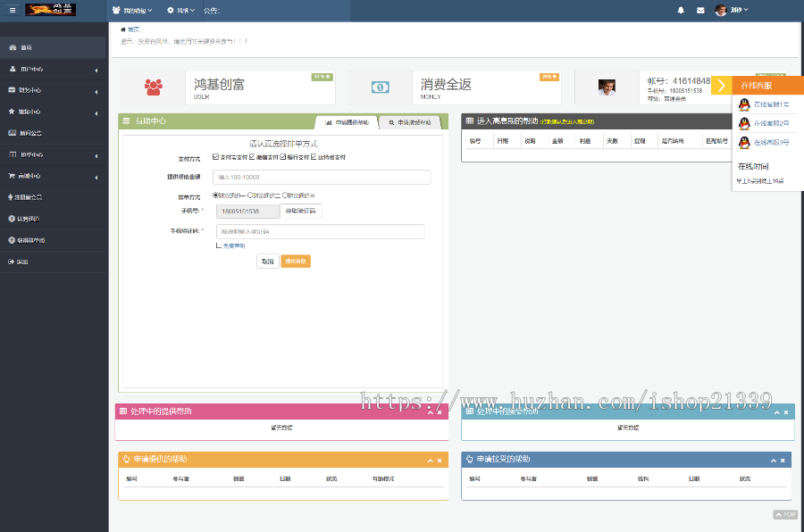Click QQ penguin icon for 在线客服2号

pyautogui.click(x=744, y=123)
